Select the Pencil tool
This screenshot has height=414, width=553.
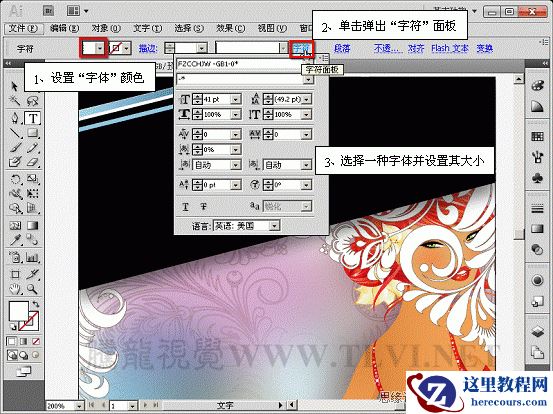(x=32, y=147)
